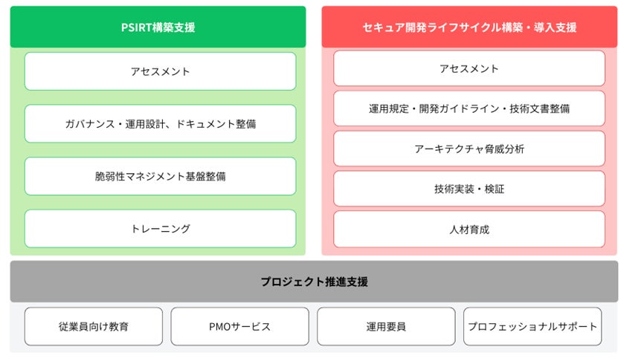644x361 pixels.
Task: Choose the 人材育成 box
Action: pyautogui.click(x=468, y=230)
